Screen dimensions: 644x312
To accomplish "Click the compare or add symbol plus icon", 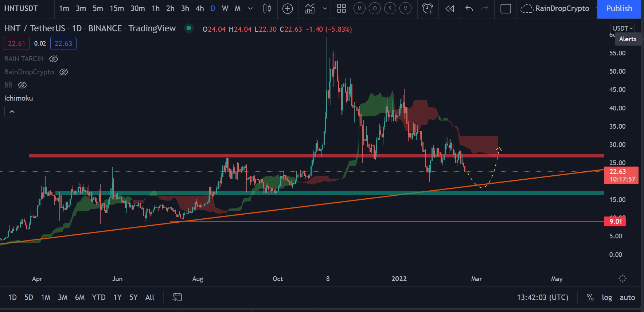I will (x=288, y=8).
